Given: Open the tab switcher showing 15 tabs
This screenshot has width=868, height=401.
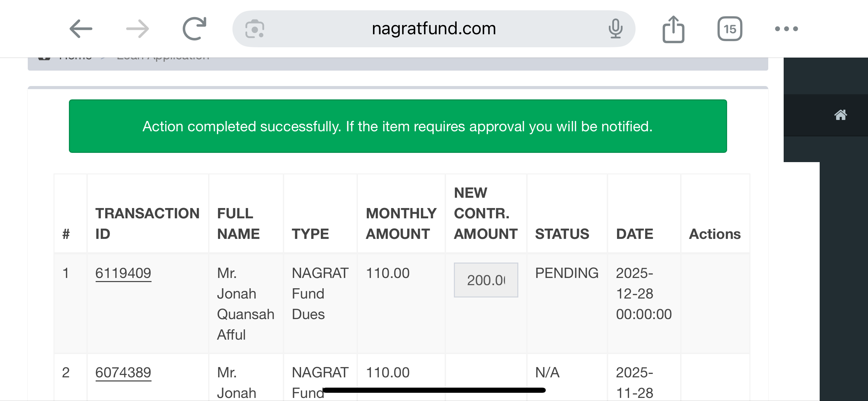Looking at the screenshot, I should click(730, 29).
